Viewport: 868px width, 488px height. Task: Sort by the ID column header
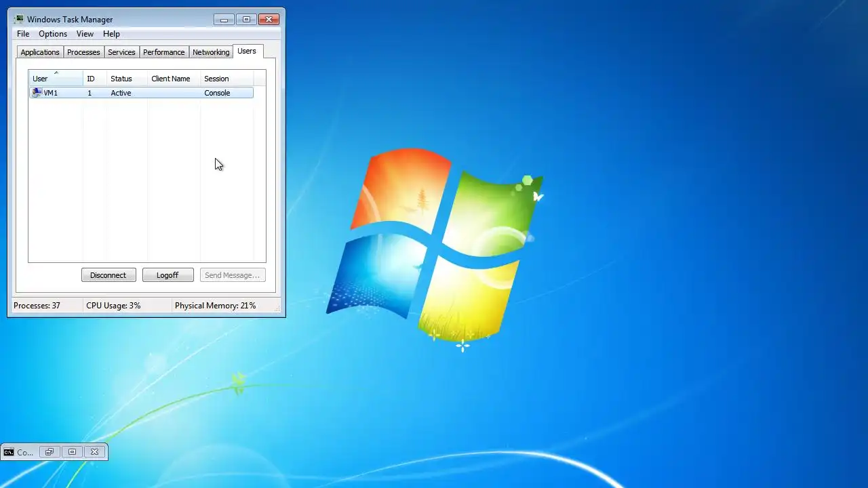coord(95,79)
